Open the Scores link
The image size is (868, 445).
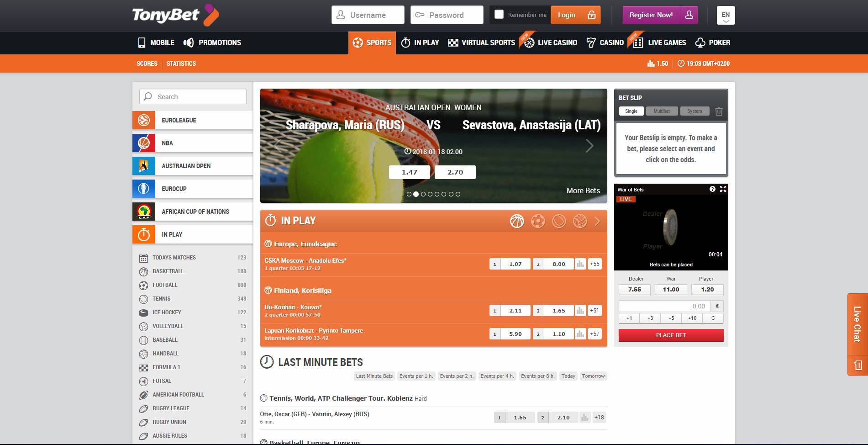tap(147, 64)
